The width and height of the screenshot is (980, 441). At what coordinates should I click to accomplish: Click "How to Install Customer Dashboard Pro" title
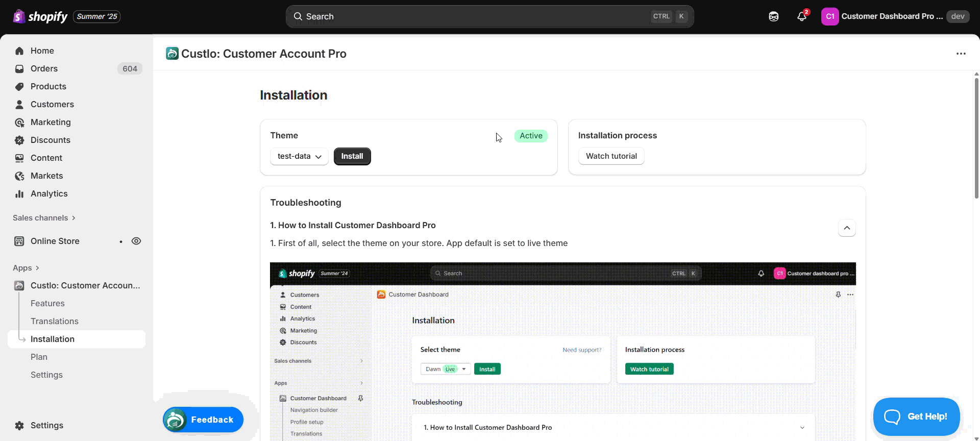click(357, 225)
